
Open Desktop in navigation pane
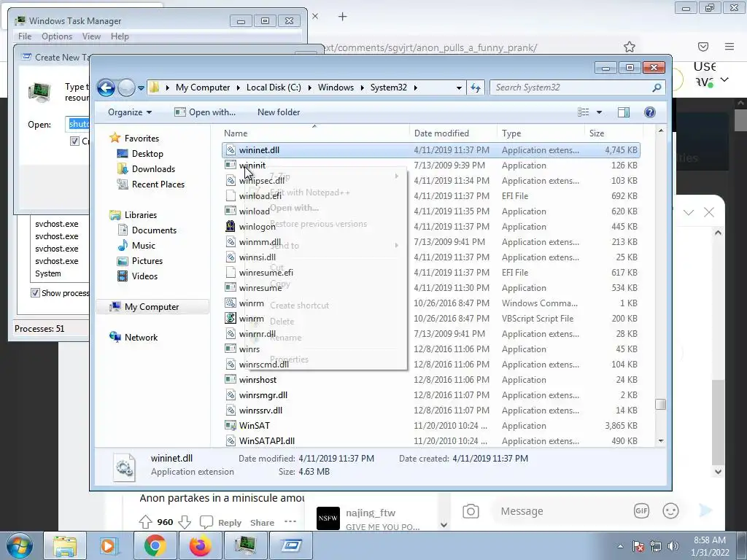pyautogui.click(x=147, y=154)
